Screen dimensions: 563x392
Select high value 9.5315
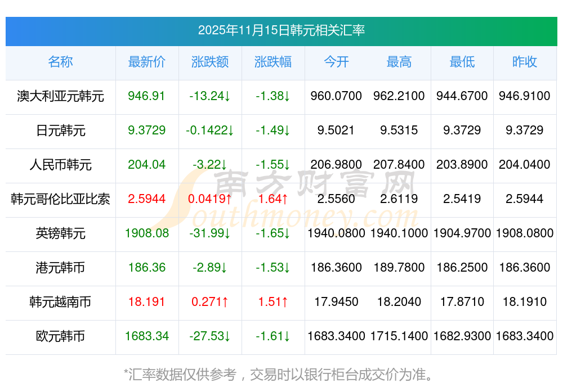(399, 130)
